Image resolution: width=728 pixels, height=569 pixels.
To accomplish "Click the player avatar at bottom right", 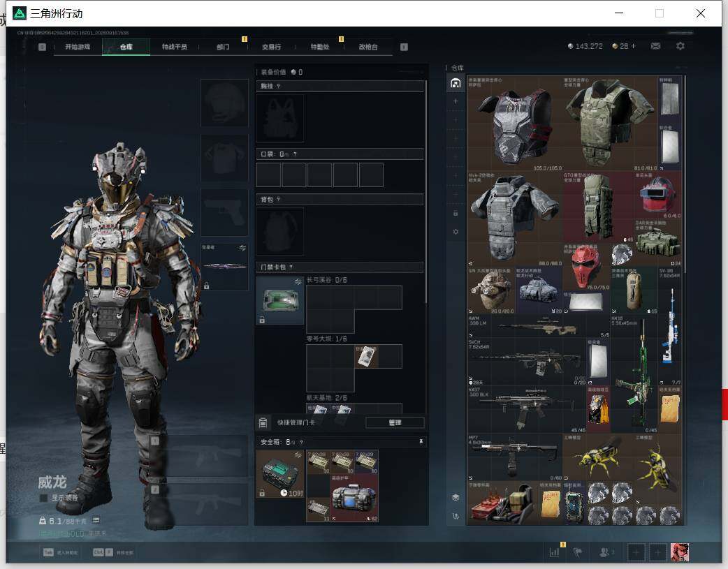I will pos(680,552).
